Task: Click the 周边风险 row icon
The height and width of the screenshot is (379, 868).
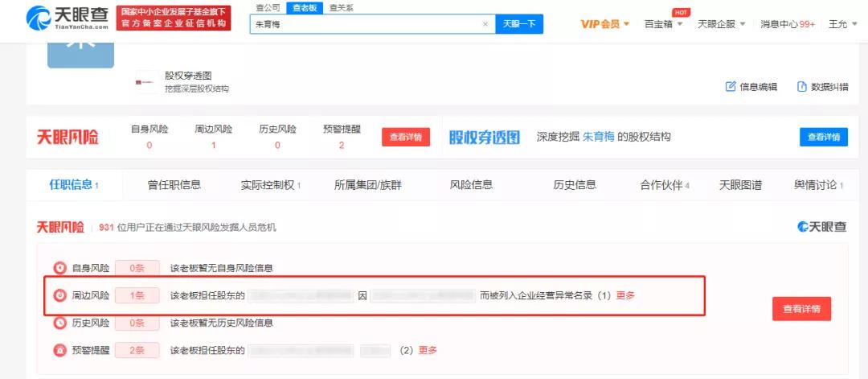Action: click(59, 296)
